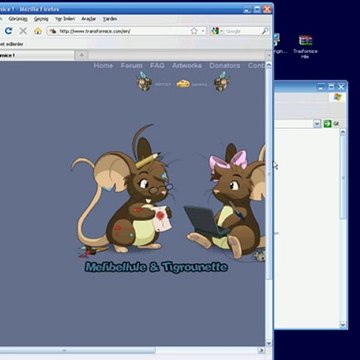Click the Explorer window vertical scrollbar thumb
The width and height of the screenshot is (360, 360).
click(343, 177)
